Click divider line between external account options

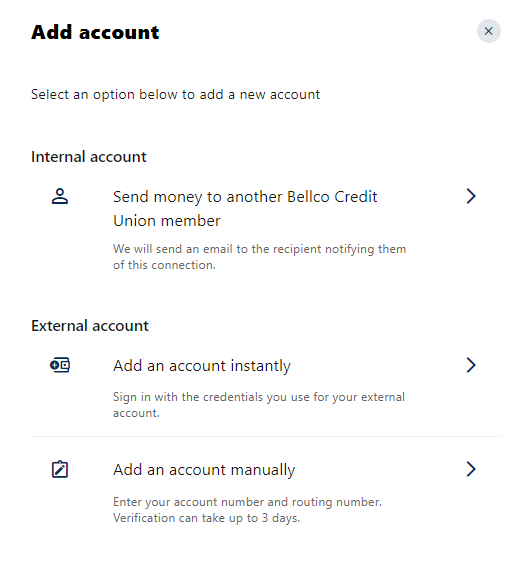point(266,436)
